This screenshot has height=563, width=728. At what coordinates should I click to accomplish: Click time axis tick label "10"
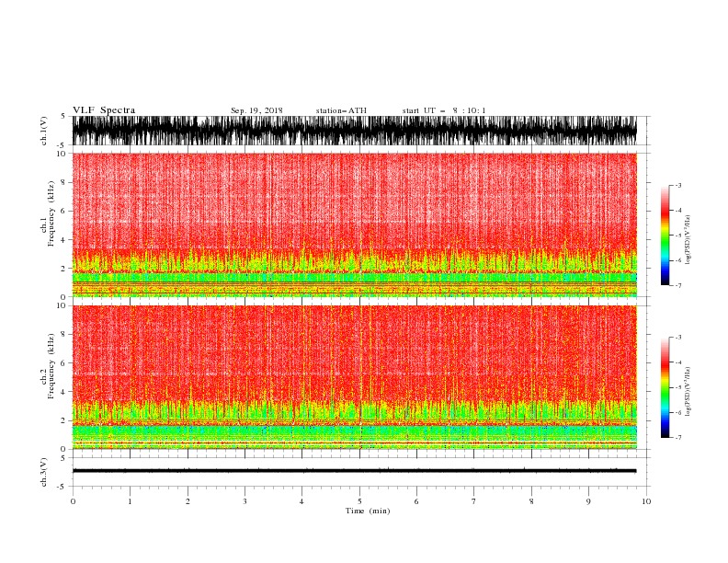(x=646, y=501)
